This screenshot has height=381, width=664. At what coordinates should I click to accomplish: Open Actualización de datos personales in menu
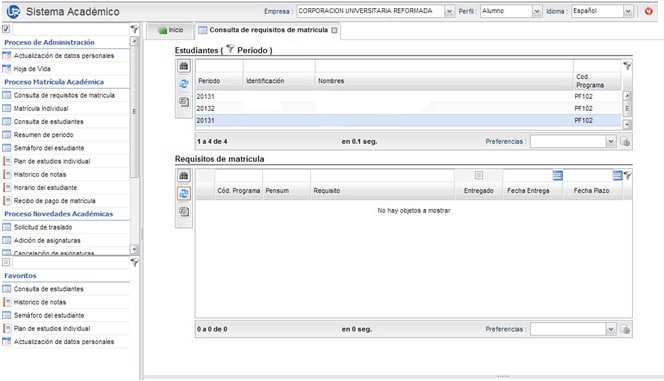[x=64, y=56]
